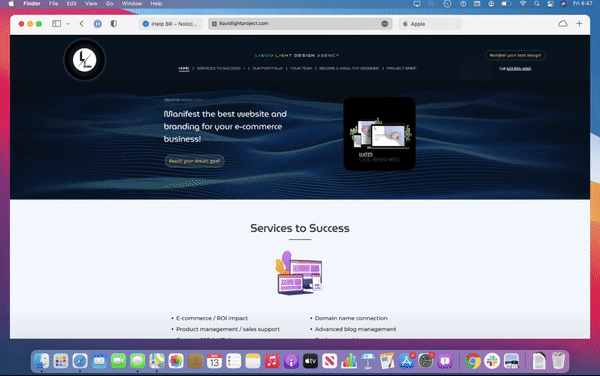The height and width of the screenshot is (376, 600).
Task: Open the Help menu
Action: [156, 4]
